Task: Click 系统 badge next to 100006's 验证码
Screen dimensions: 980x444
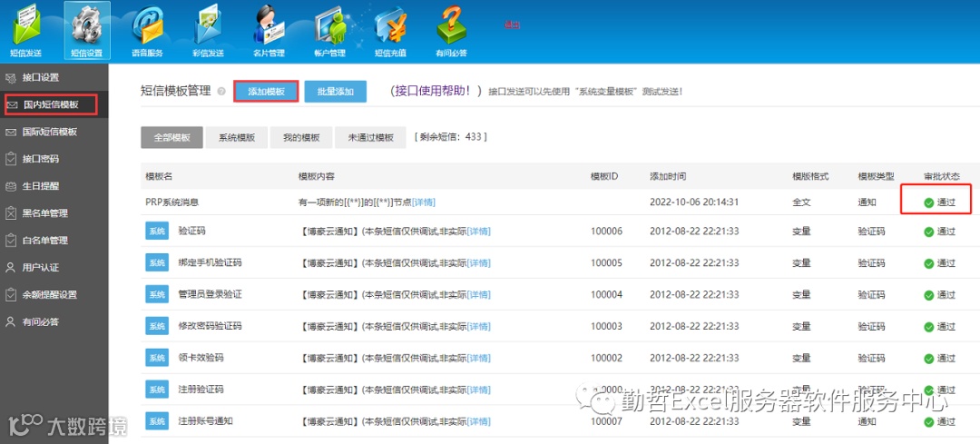Action: coord(157,232)
